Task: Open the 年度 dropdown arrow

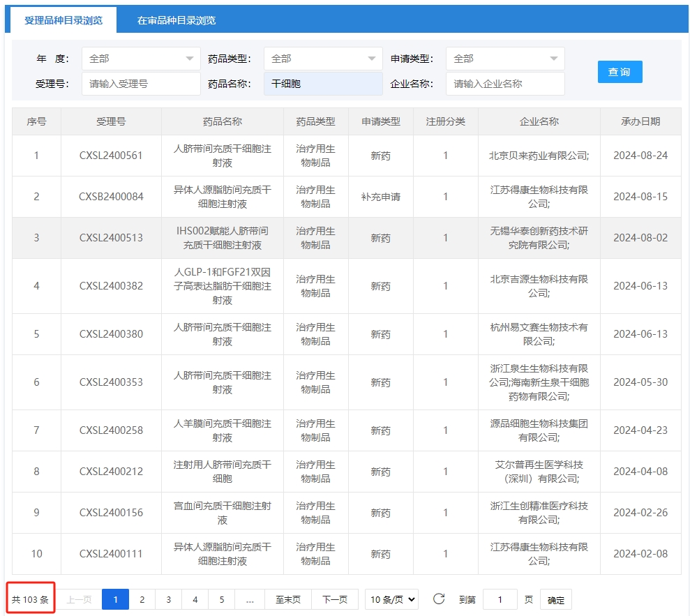Action: 190,59
